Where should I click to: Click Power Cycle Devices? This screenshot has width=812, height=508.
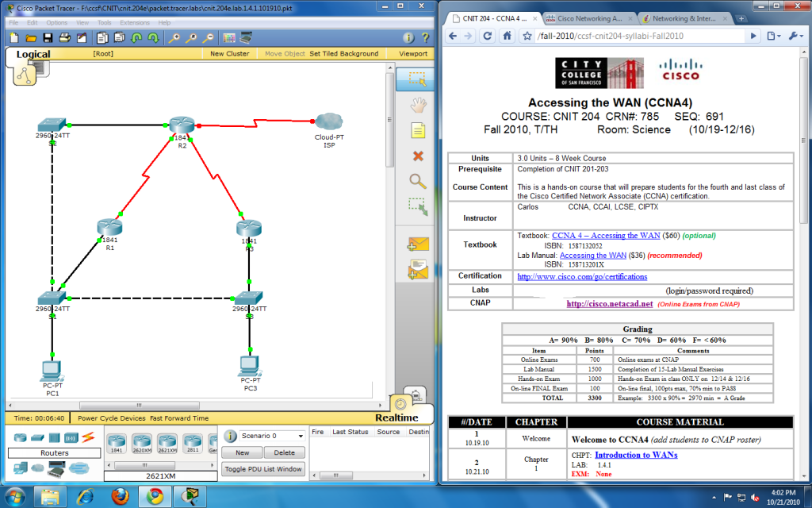click(111, 418)
